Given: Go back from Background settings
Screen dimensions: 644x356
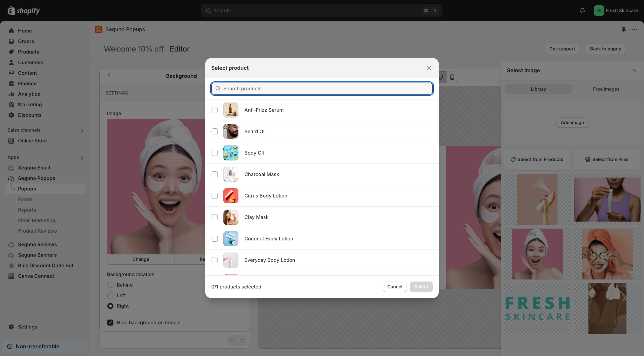Looking at the screenshot, I should 109,75.
